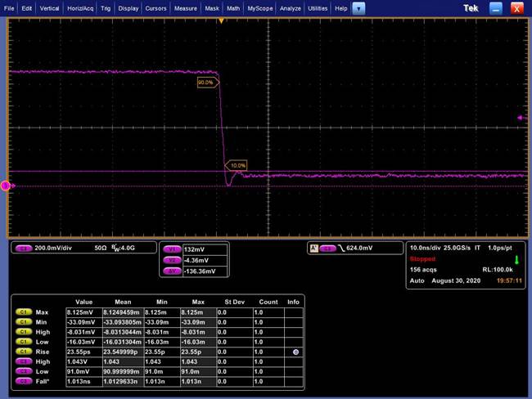The image size is (532, 399).
Task: Minimize the Tek scope window
Action: (x=496, y=8)
